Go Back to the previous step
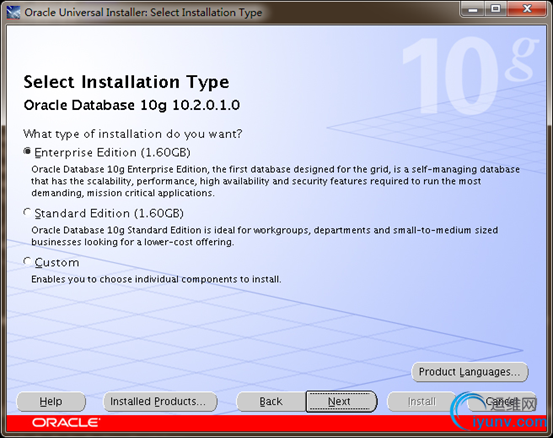Image resolution: width=553 pixels, height=438 pixels. (x=271, y=402)
